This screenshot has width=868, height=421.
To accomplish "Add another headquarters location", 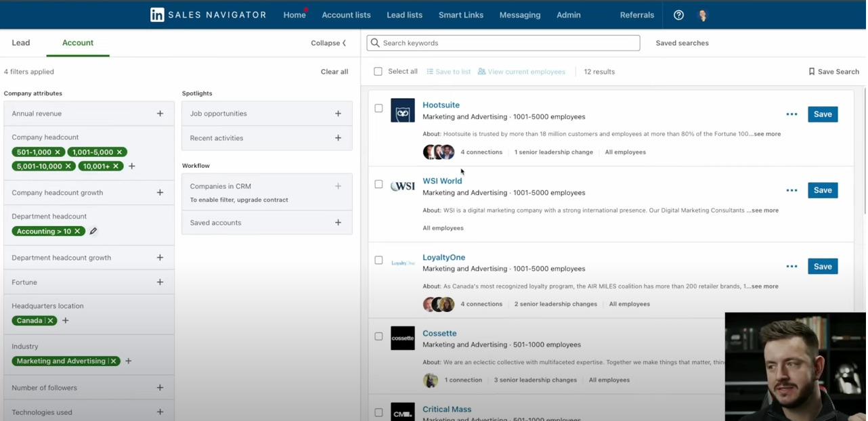I will 66,321.
